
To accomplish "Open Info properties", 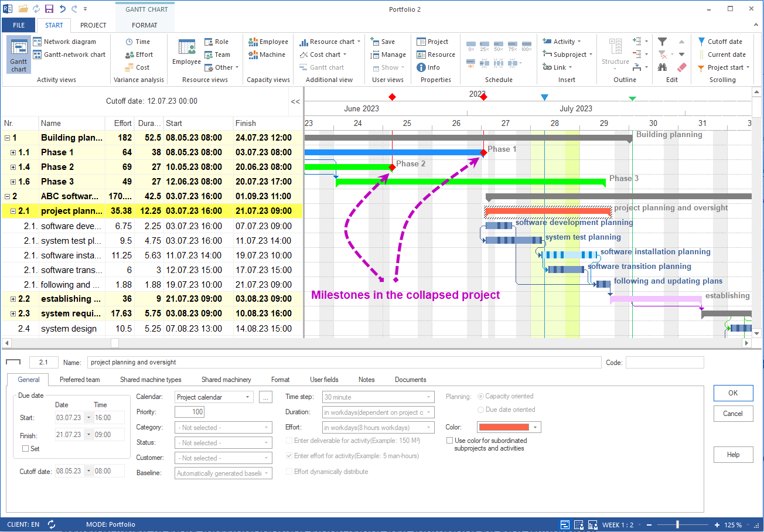I will pos(428,67).
